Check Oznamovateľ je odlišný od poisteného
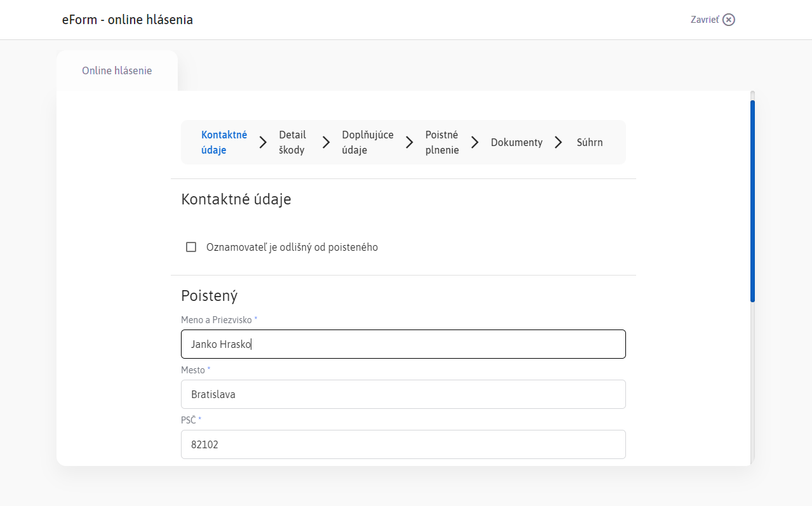Viewport: 812px width, 506px height. (x=191, y=247)
